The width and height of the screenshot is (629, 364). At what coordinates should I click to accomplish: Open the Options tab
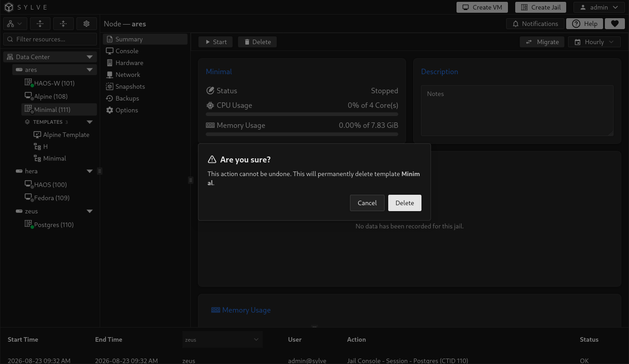pyautogui.click(x=145, y=110)
